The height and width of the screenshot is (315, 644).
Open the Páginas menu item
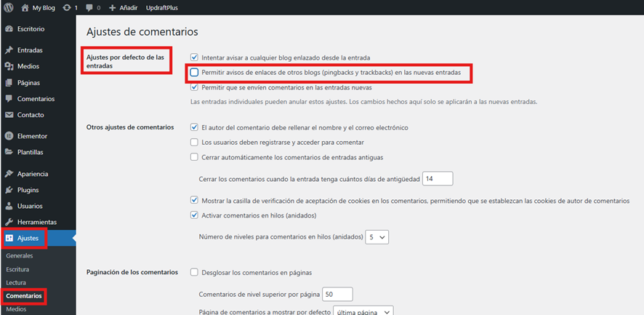[x=28, y=83]
